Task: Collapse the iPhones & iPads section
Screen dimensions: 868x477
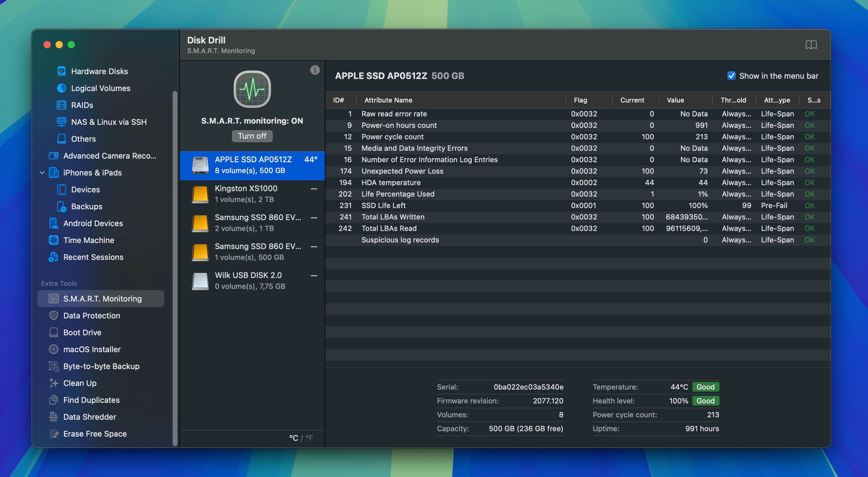Action: coord(42,173)
